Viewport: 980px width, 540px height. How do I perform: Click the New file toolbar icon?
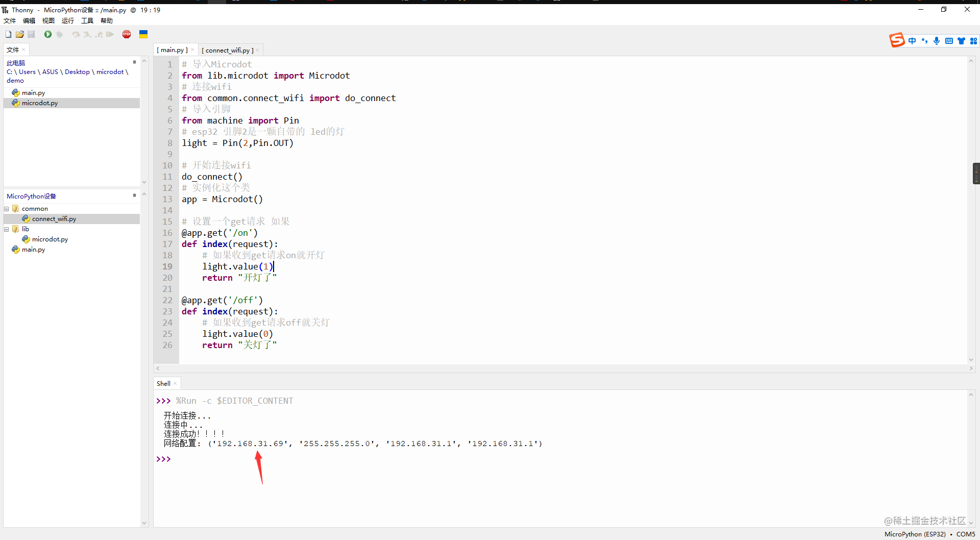(9, 34)
